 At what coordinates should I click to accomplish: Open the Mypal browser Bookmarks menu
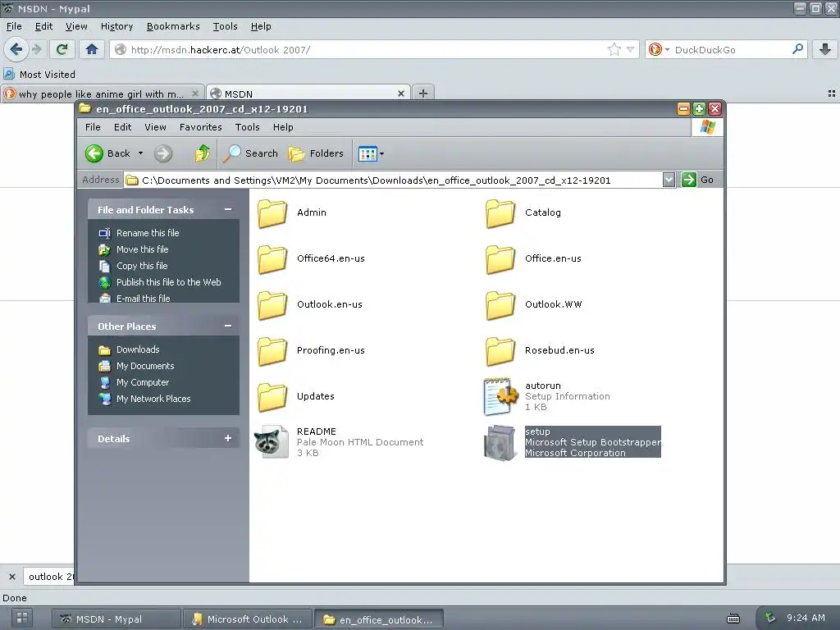pos(173,26)
